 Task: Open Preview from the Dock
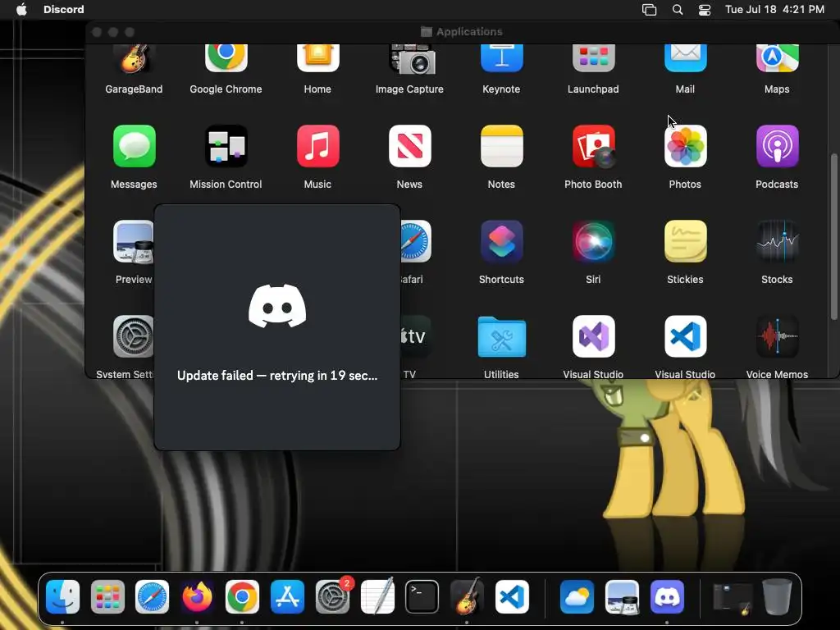622,597
